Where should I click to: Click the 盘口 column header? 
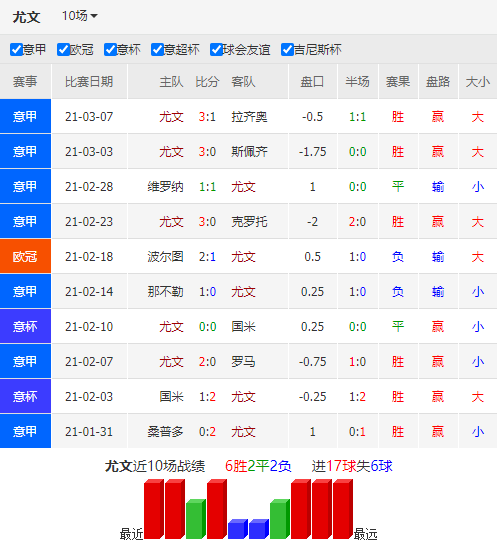click(312, 82)
